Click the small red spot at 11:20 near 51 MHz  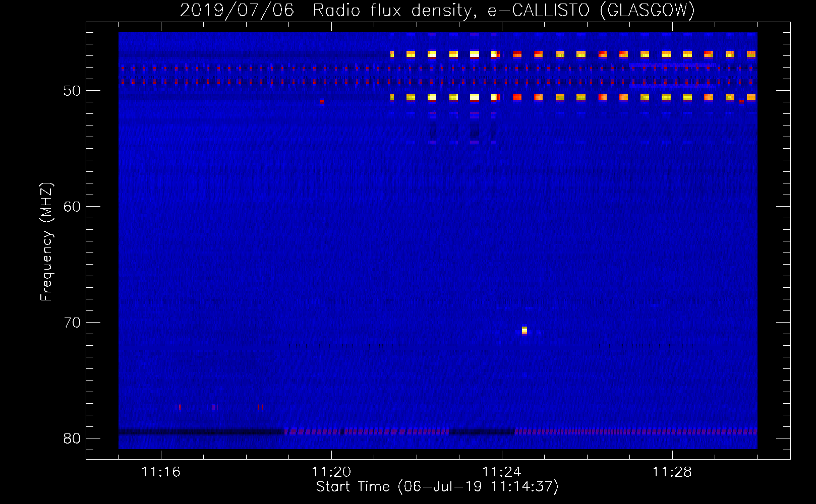pos(322,101)
